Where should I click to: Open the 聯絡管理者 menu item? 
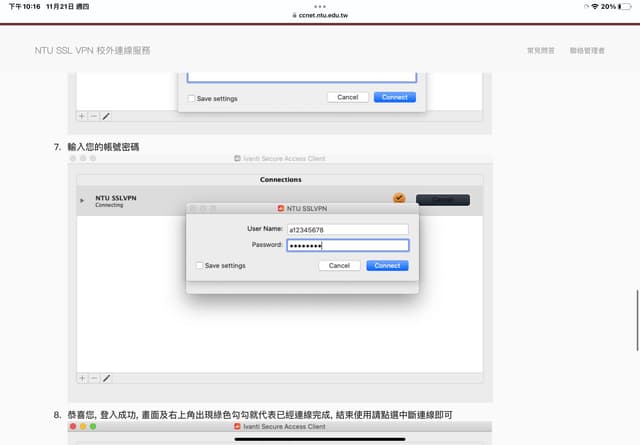[x=587, y=50]
